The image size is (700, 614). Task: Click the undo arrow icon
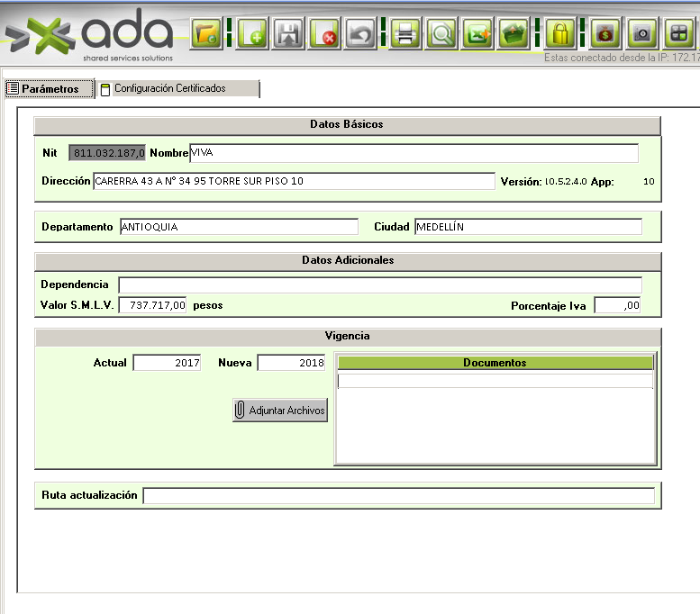360,34
